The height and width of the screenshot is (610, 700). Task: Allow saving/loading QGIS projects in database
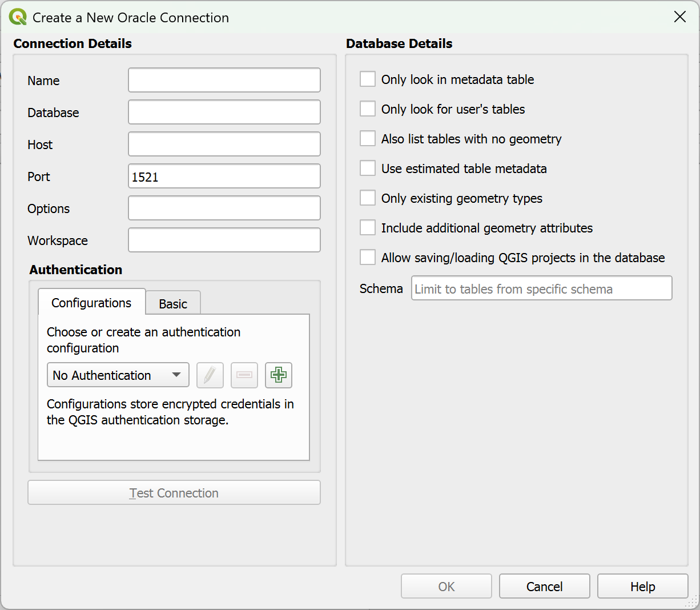click(x=368, y=258)
